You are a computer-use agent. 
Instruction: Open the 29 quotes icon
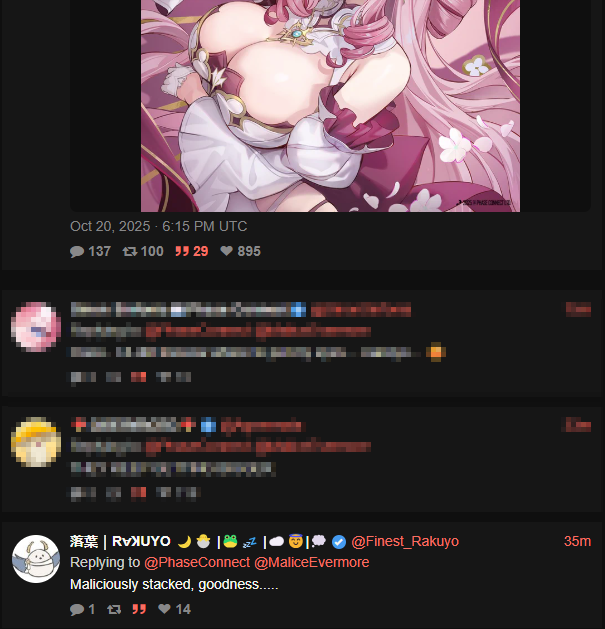[182, 252]
